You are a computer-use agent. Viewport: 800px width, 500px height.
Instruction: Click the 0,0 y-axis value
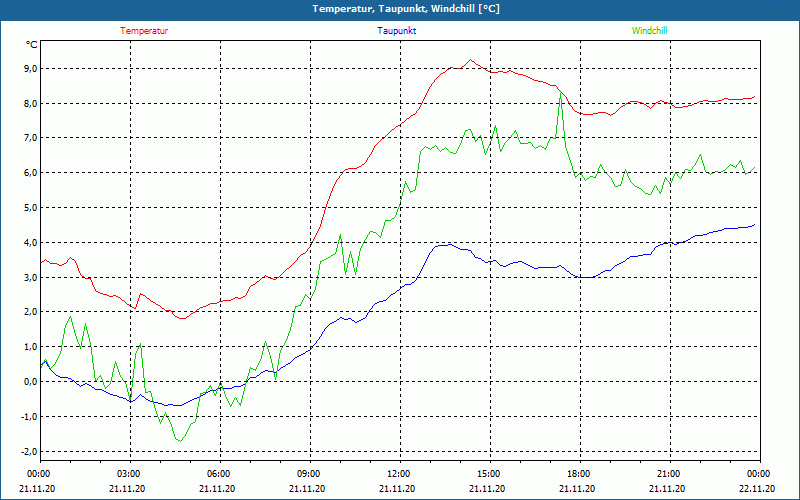pyautogui.click(x=31, y=382)
